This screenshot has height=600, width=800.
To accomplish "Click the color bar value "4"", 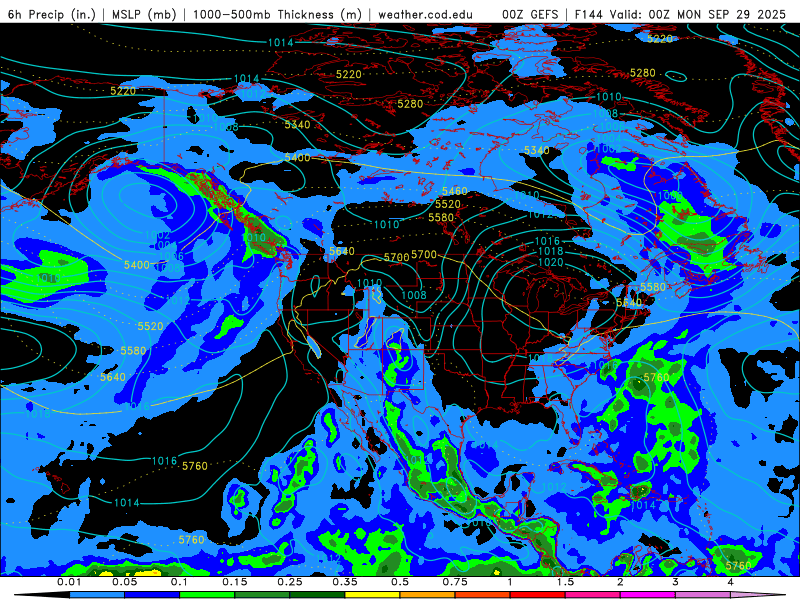I will 731,582.
